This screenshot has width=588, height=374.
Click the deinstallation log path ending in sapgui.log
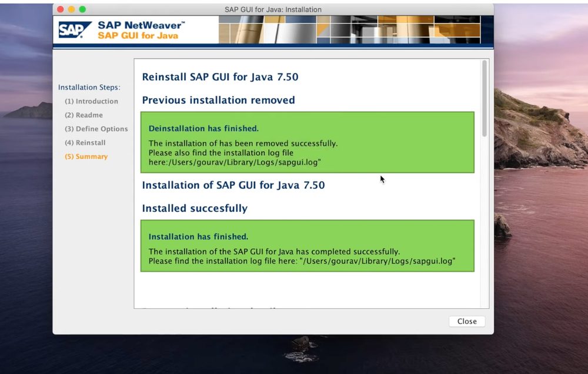[235, 162]
